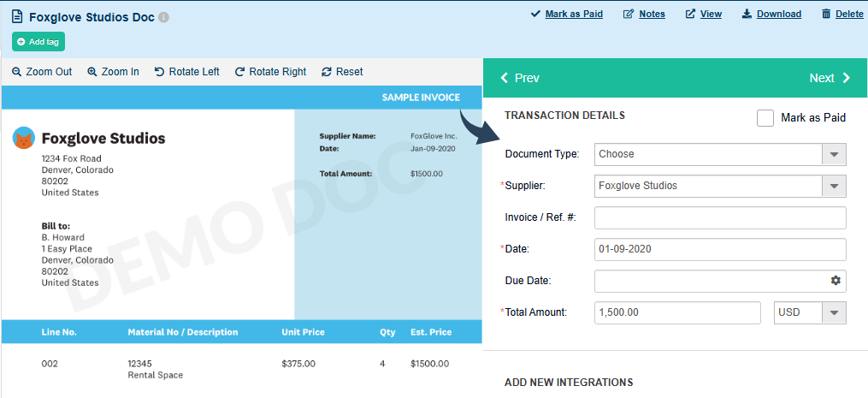Screen dimensions: 868x398
Task: Go to the Prev document
Action: click(x=520, y=78)
